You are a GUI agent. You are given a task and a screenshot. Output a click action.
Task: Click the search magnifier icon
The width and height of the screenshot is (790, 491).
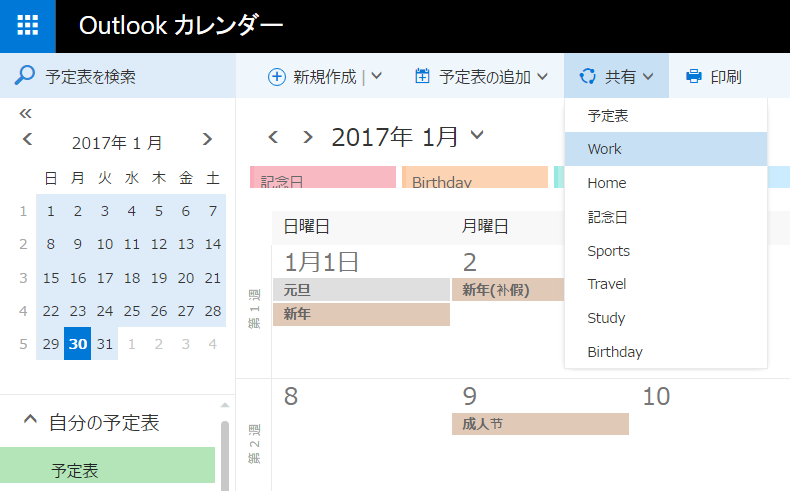click(24, 76)
